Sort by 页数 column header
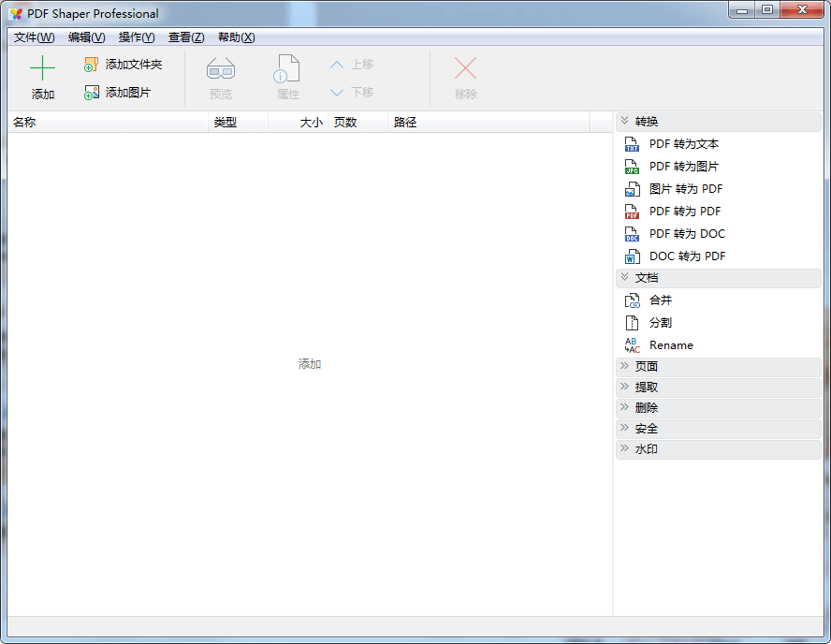The image size is (831, 644). (357, 123)
